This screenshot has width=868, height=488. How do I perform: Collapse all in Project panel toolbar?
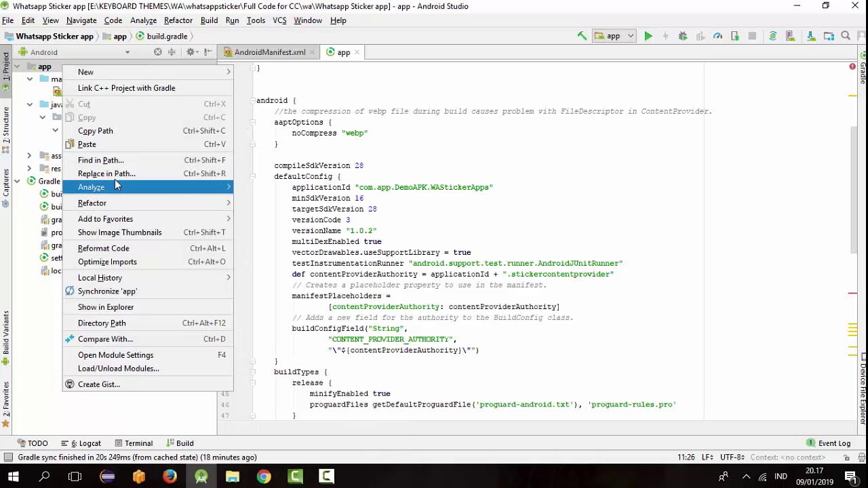[172, 52]
